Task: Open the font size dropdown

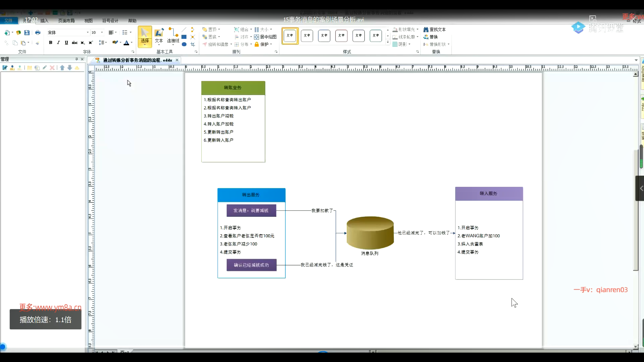Action: pos(102,33)
